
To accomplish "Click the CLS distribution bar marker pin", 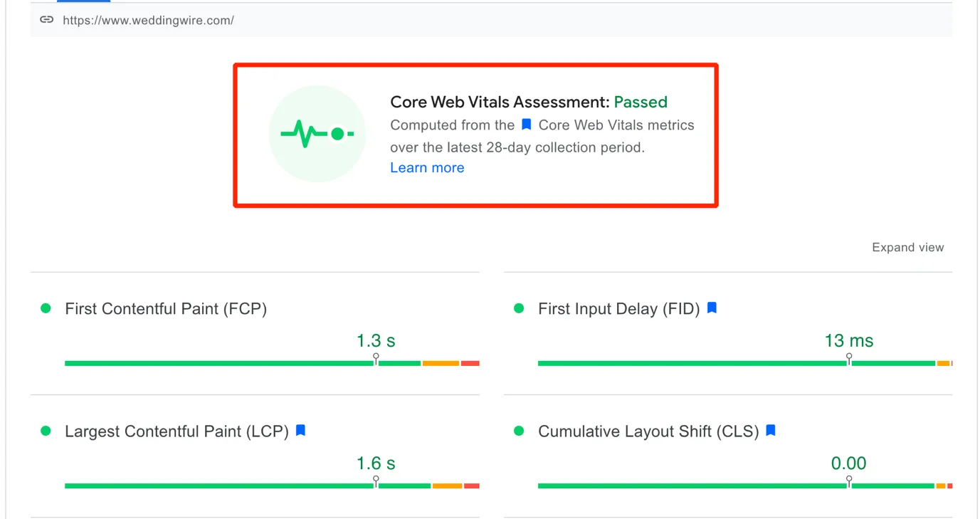I will (x=849, y=481).
